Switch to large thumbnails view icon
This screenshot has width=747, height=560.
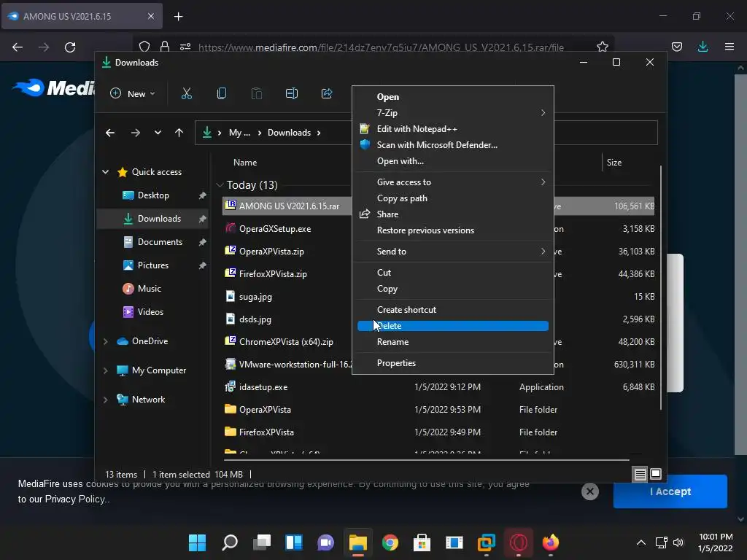(656, 474)
